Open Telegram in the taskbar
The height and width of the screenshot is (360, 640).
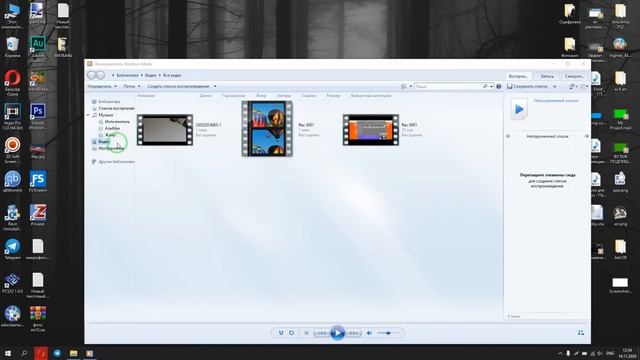(x=57, y=353)
